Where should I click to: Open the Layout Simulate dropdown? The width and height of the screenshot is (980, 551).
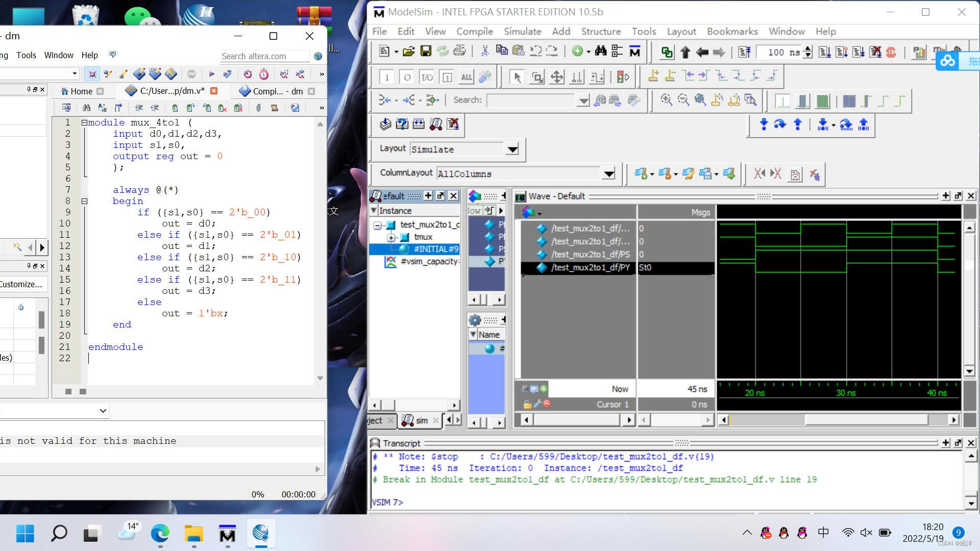pyautogui.click(x=512, y=149)
